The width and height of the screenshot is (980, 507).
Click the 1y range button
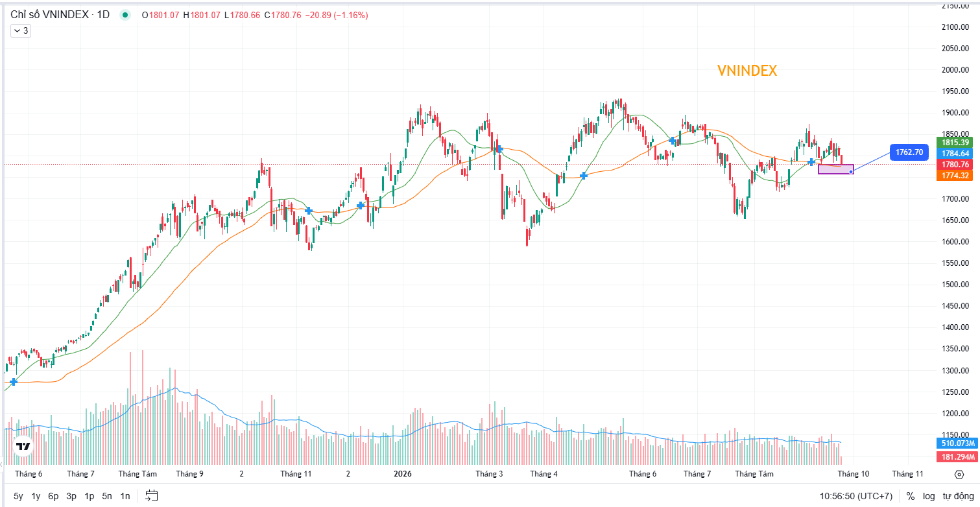pos(36,496)
